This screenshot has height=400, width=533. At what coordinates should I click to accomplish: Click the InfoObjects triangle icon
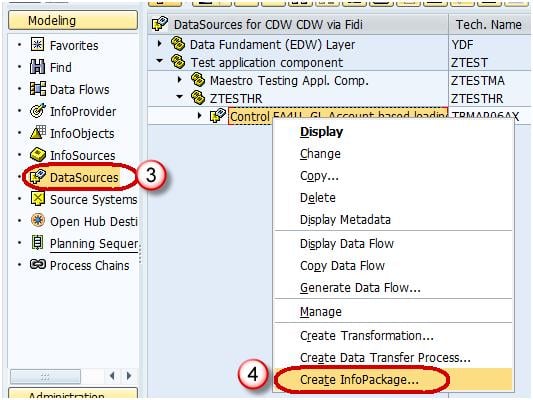click(37, 133)
